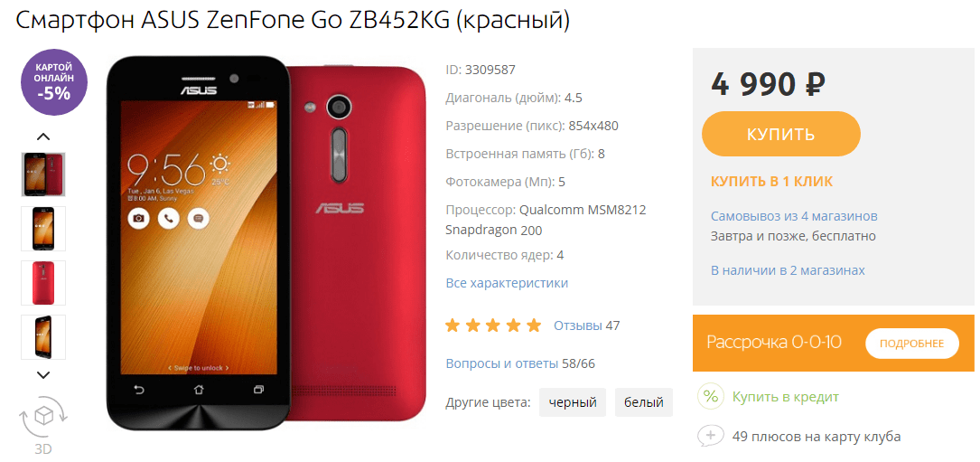Select first thumbnail with both phones

pyautogui.click(x=43, y=174)
